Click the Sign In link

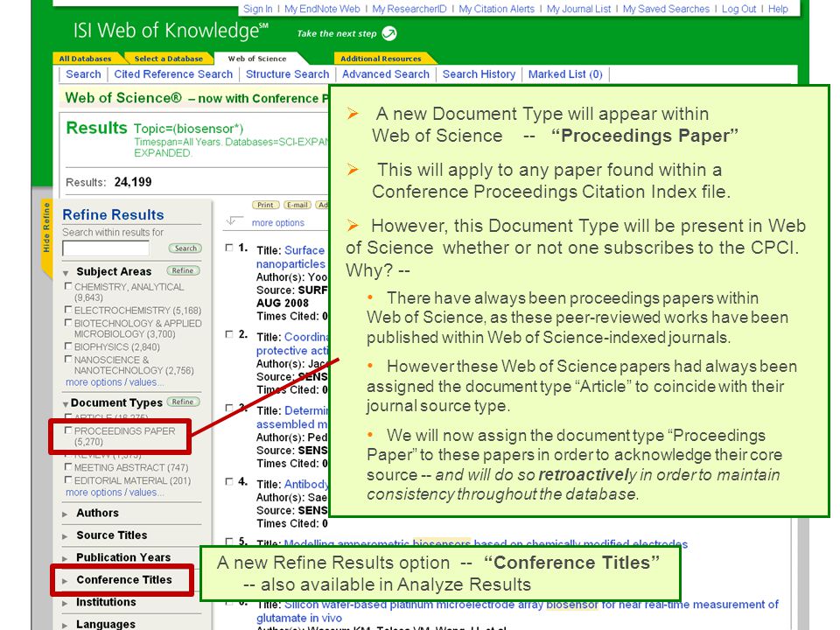[257, 9]
